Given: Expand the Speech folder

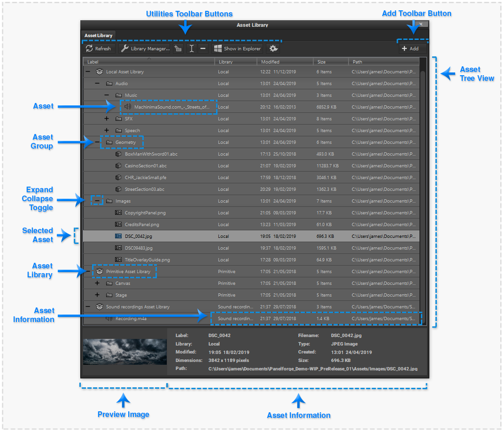Looking at the screenshot, I should pyautogui.click(x=107, y=131).
